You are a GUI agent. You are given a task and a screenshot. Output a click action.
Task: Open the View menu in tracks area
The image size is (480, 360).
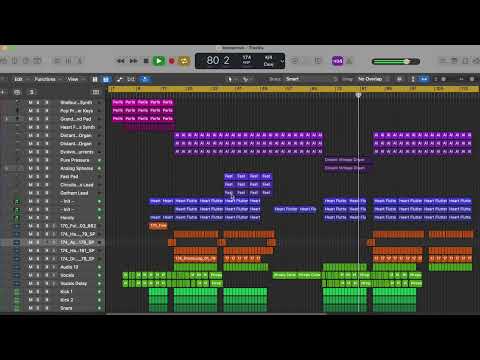coord(73,79)
